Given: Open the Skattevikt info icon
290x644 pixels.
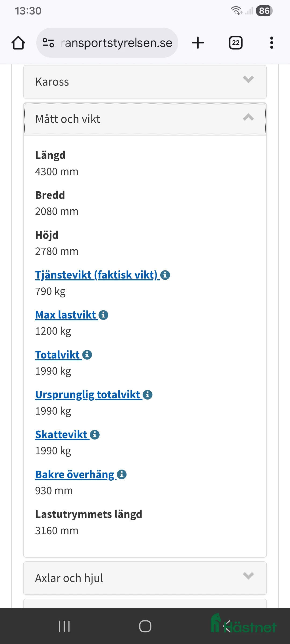Looking at the screenshot, I should [95, 434].
